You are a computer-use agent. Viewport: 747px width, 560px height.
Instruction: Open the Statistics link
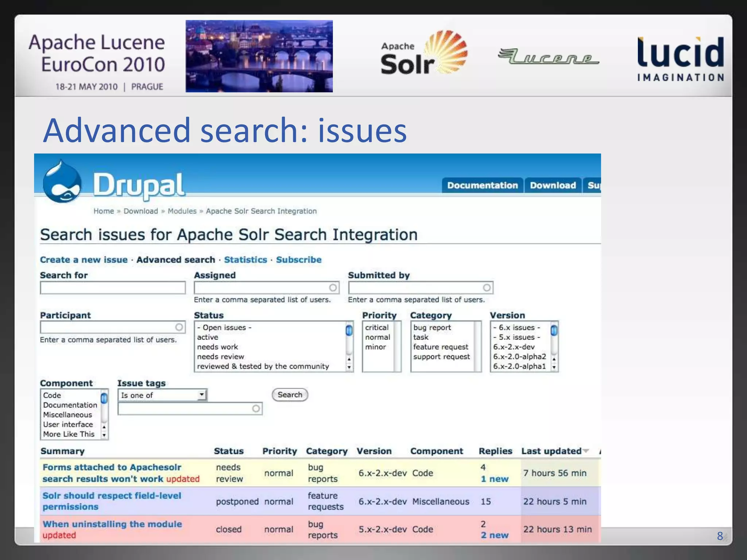245,260
